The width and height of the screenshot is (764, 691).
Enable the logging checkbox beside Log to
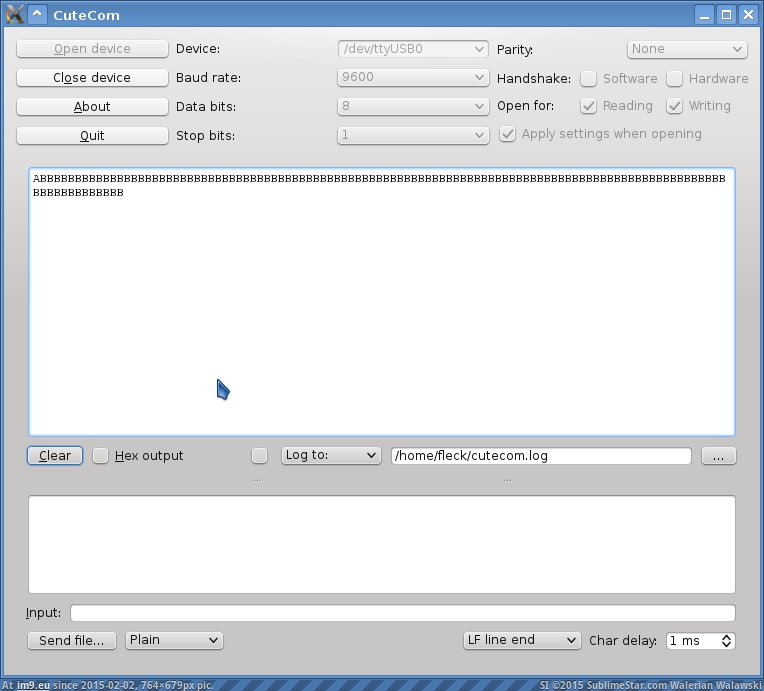259,456
